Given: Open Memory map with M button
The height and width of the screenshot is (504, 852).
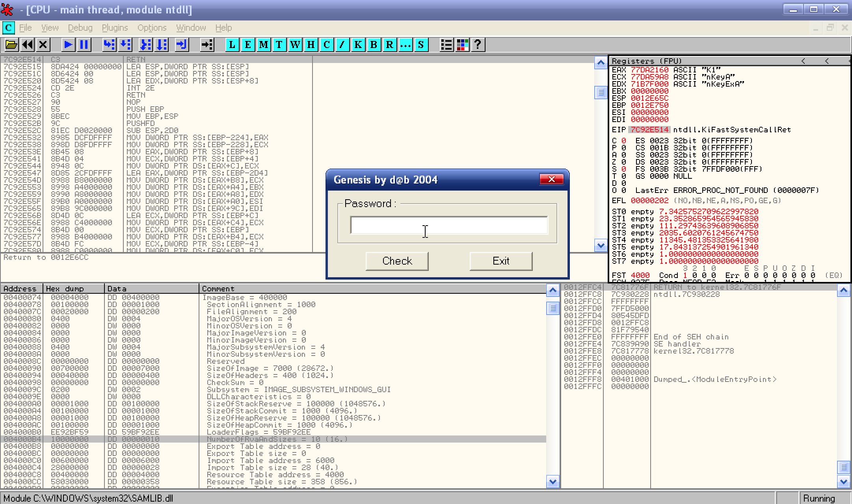Looking at the screenshot, I should 263,44.
